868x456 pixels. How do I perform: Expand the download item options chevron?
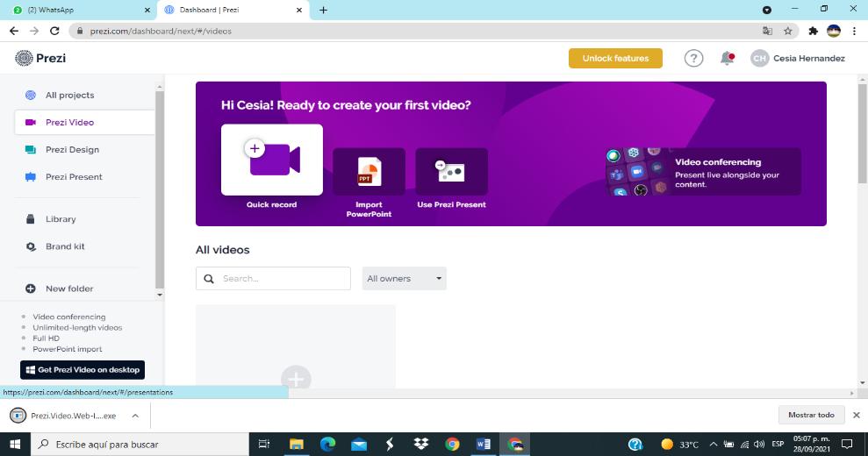click(x=135, y=416)
